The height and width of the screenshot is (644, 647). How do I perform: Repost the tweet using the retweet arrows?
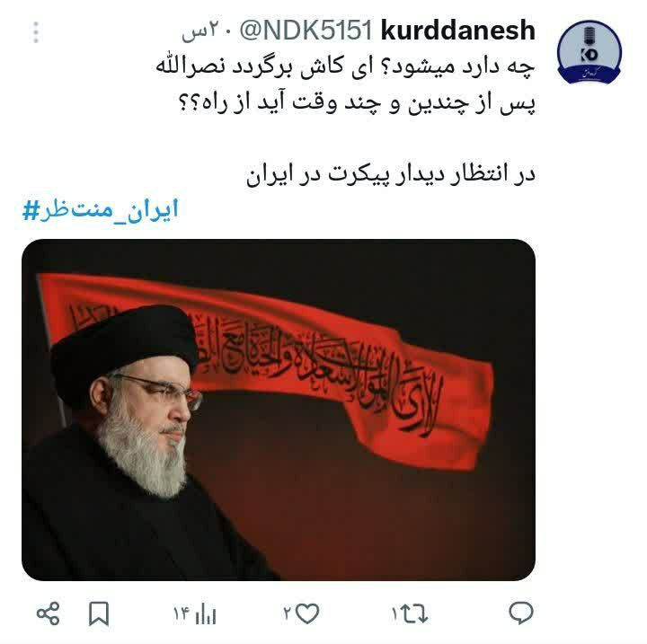tap(415, 613)
